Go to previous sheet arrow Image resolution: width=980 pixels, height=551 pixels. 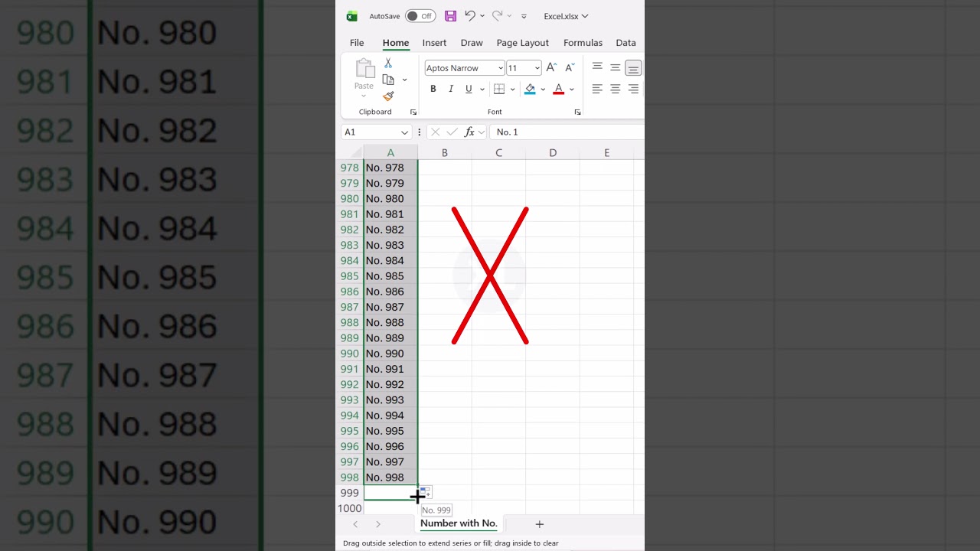[x=355, y=524]
